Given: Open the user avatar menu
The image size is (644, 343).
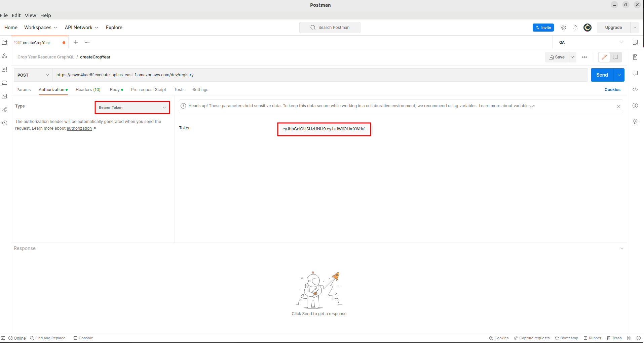Looking at the screenshot, I should pyautogui.click(x=588, y=28).
